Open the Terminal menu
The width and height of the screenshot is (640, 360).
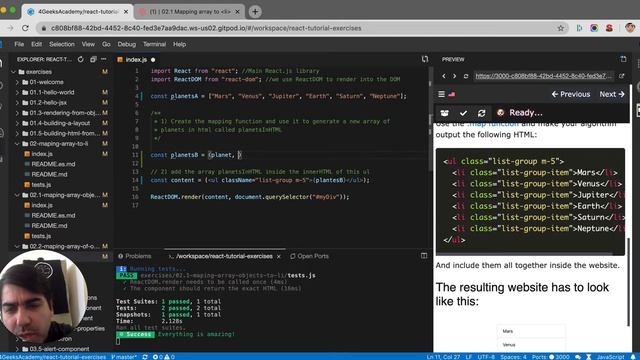[x=154, y=44]
